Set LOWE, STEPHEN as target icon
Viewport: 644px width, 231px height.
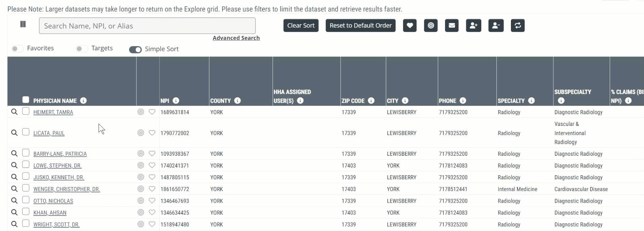coord(141,165)
